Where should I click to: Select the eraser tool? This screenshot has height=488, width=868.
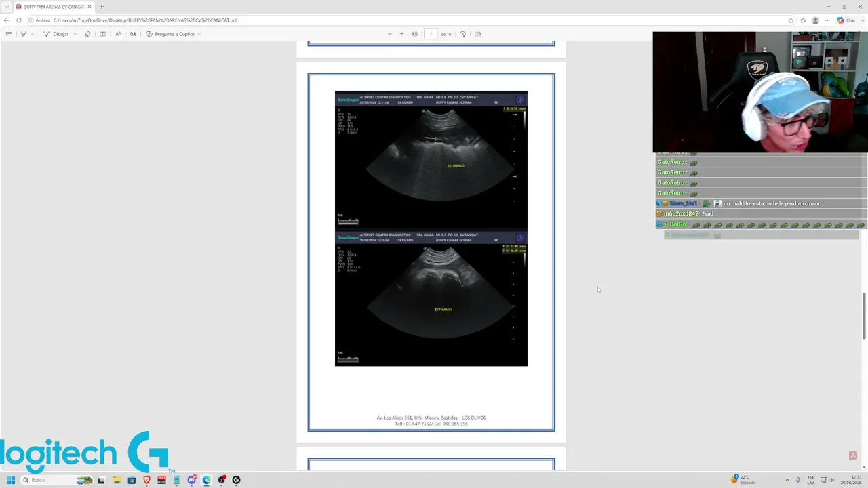[87, 34]
